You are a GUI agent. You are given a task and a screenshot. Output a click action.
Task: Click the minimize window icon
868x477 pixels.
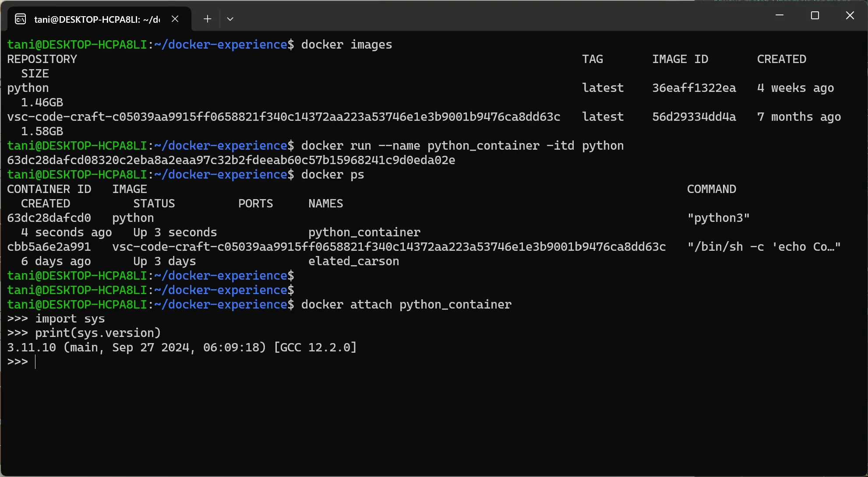779,17
